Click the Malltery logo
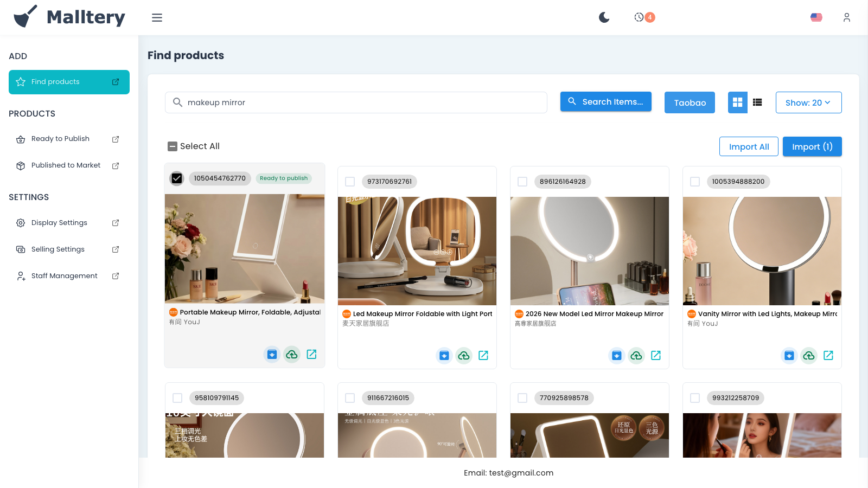The height and width of the screenshot is (488, 868). point(69,17)
